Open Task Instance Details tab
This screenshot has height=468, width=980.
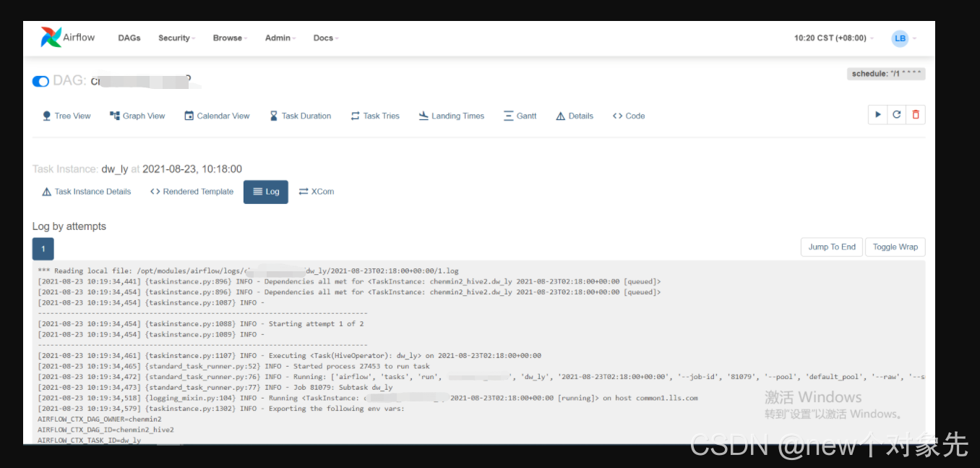87,192
